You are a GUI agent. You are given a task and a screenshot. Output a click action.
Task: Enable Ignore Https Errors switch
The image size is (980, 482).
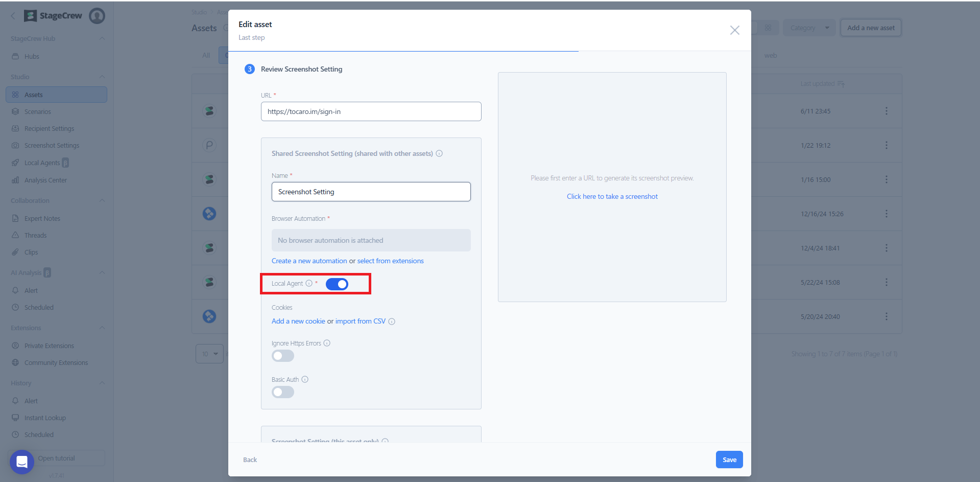[x=283, y=356]
